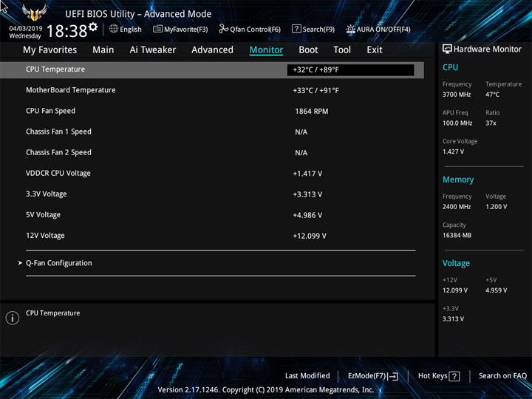Click the TUF logo emblem

[x=34, y=13]
